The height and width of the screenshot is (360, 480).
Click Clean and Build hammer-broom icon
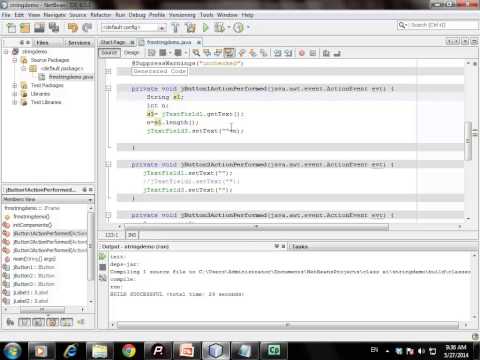(190, 28)
